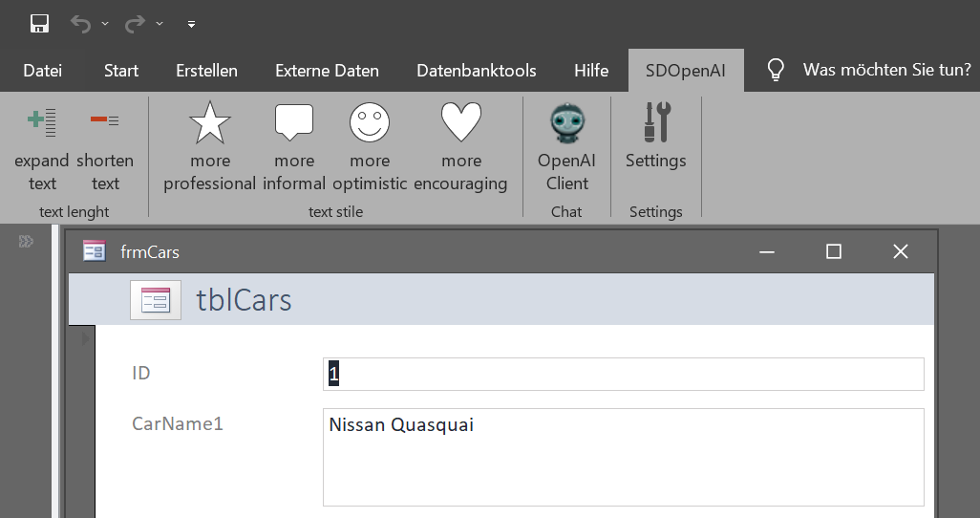The image size is (980, 518).
Task: Apply more professional star style
Action: coord(210,122)
